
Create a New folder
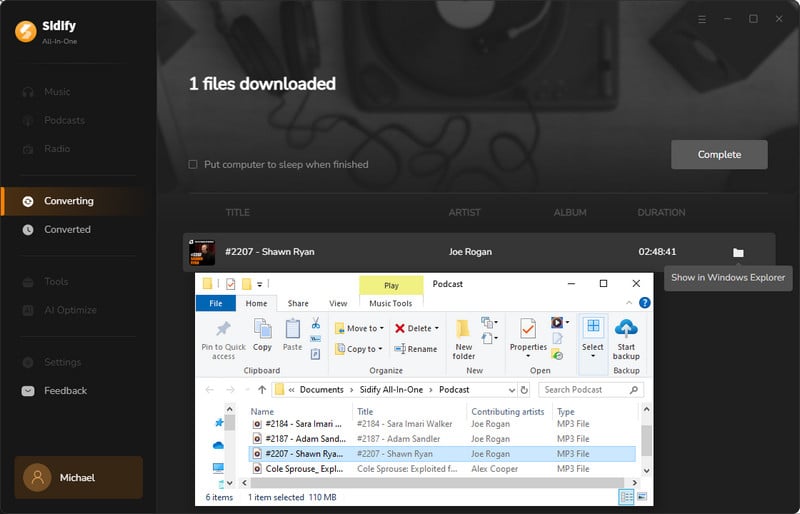pos(463,339)
